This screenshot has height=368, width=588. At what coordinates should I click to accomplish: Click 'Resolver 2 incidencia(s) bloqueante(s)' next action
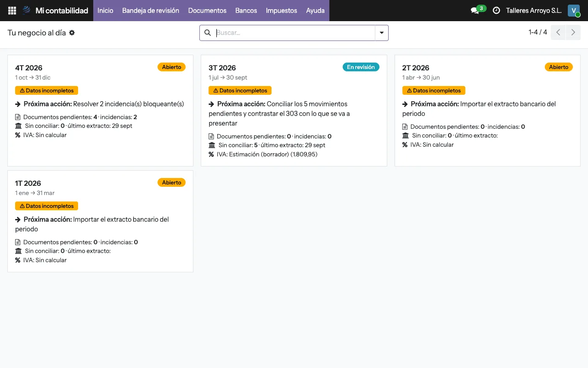point(129,104)
